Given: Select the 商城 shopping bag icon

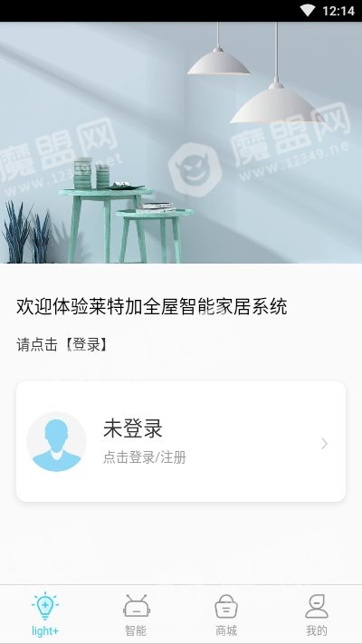Looking at the screenshot, I should 226,606.
